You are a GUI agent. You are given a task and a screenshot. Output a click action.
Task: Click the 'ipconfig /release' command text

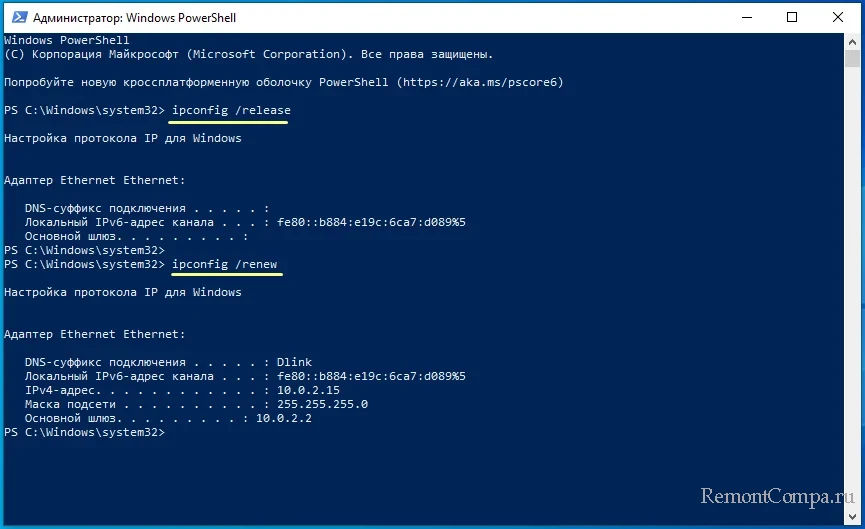pos(231,110)
